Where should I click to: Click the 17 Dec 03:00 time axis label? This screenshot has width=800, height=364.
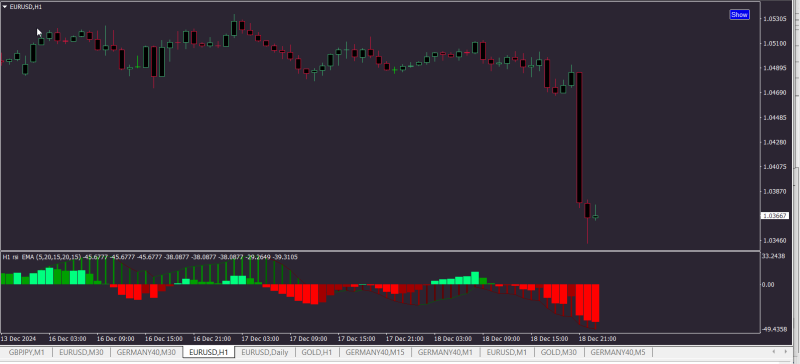click(260, 339)
